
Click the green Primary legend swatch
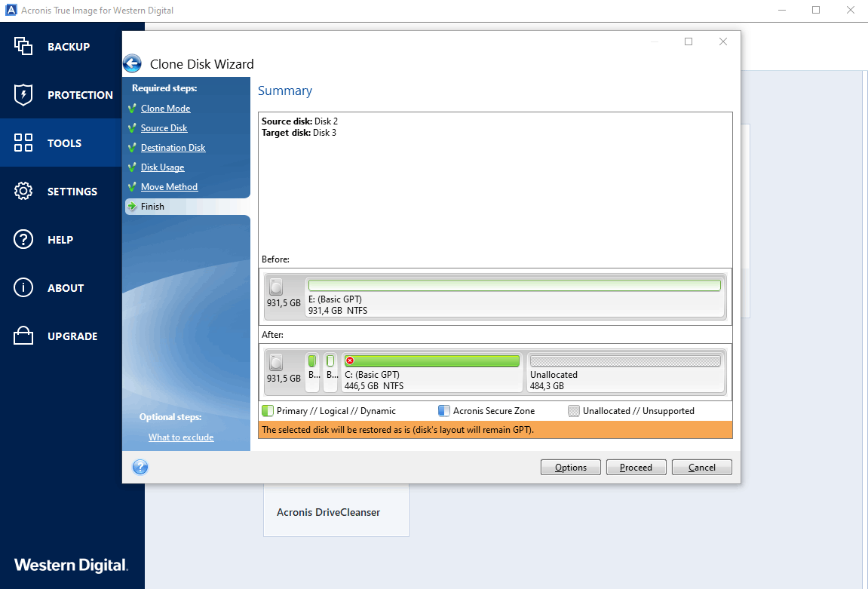[x=268, y=411]
